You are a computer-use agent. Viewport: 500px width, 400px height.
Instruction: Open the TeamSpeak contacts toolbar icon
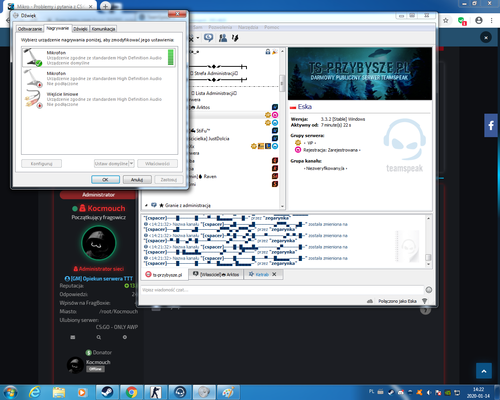click(x=223, y=38)
